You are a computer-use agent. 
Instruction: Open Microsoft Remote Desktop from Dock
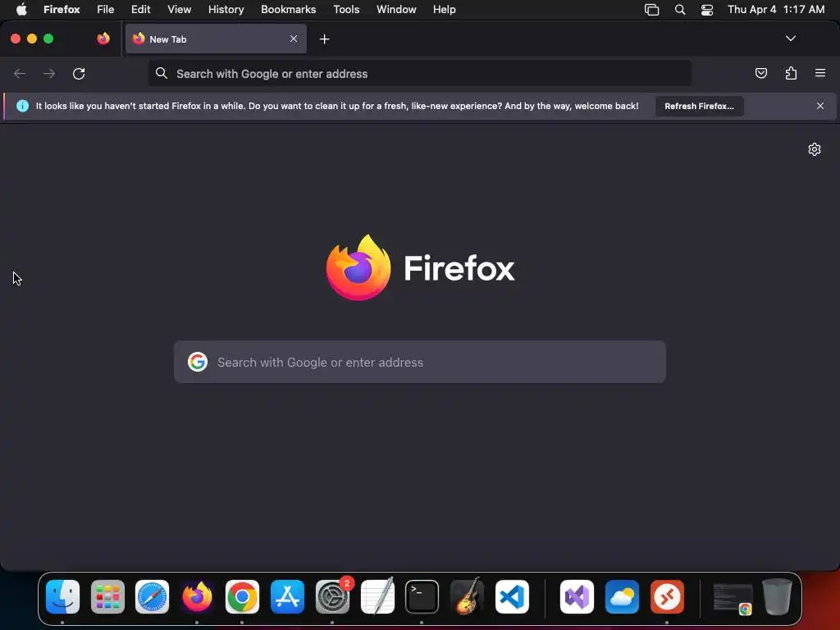click(x=667, y=596)
